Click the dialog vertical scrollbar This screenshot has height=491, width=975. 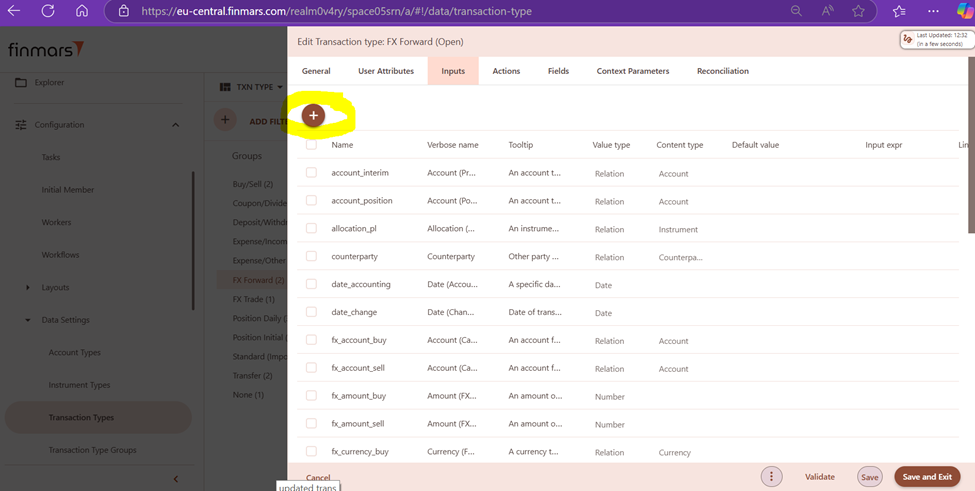971,145
